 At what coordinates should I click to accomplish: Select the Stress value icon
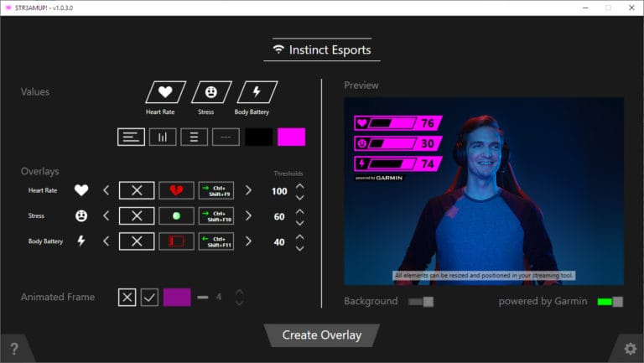point(210,92)
